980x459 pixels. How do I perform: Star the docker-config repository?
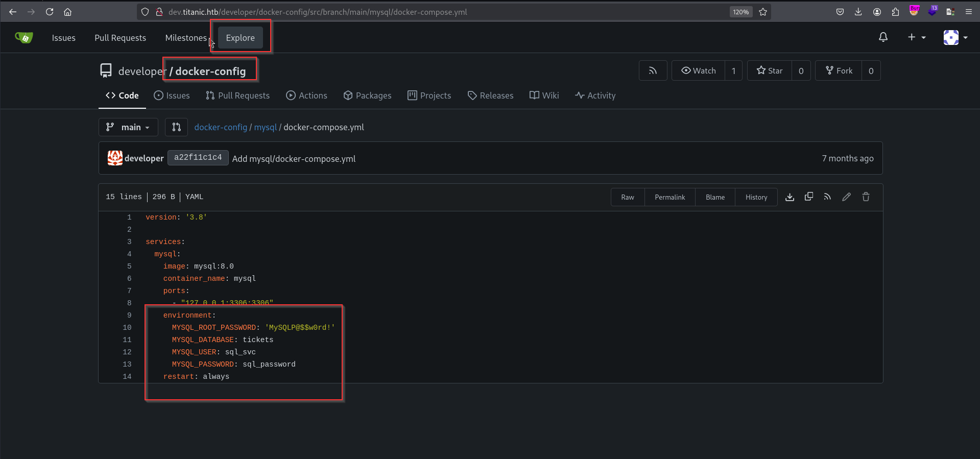pos(770,71)
